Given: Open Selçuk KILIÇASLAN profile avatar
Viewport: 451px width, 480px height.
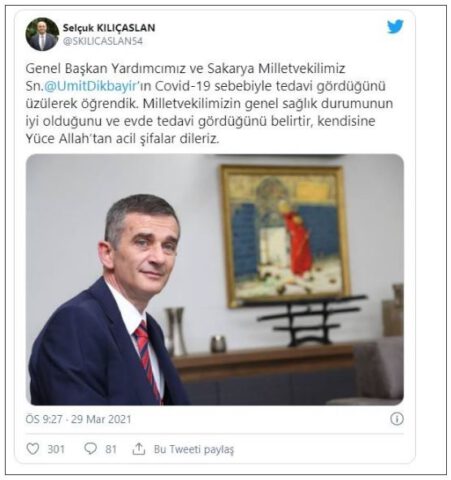Looking at the screenshot, I should [x=42, y=34].
